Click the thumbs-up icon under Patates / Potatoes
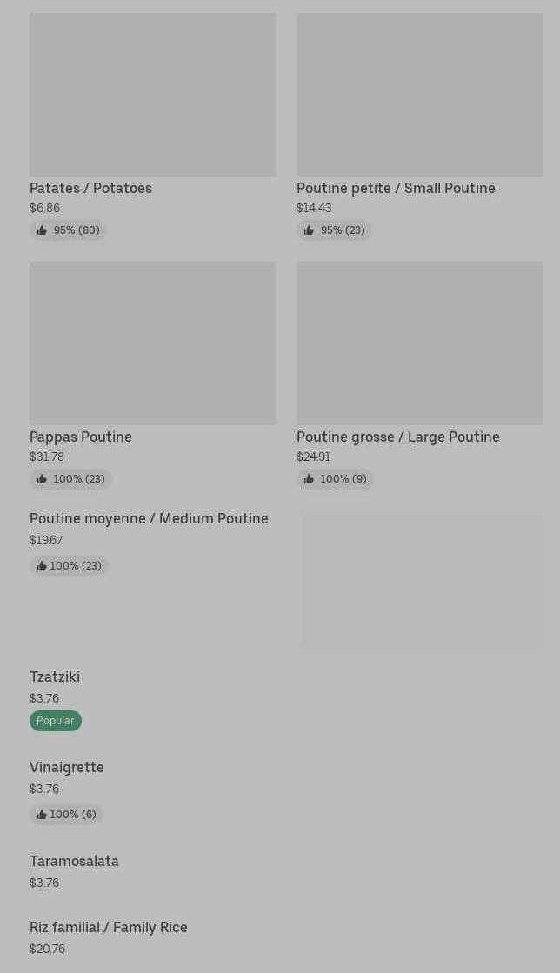Screen dimensions: 560x973 tap(42, 230)
